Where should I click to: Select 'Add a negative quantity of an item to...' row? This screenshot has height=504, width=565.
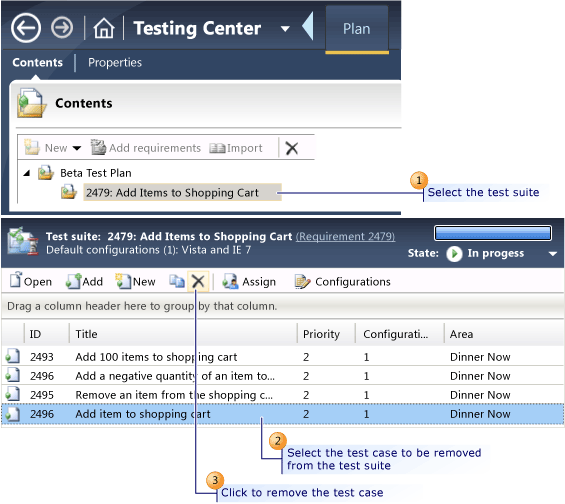(282, 376)
